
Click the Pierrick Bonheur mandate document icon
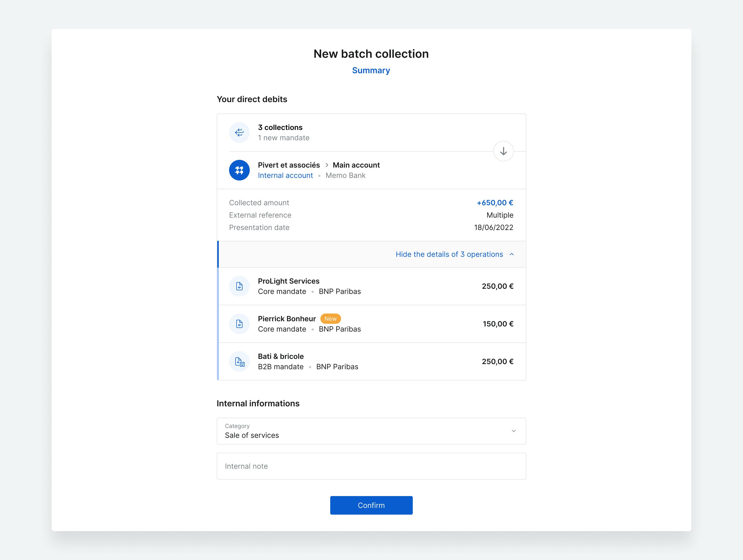point(239,324)
